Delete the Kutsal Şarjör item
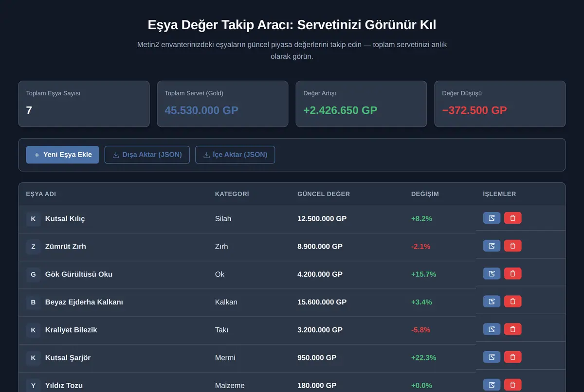584x392 pixels. pyautogui.click(x=512, y=357)
